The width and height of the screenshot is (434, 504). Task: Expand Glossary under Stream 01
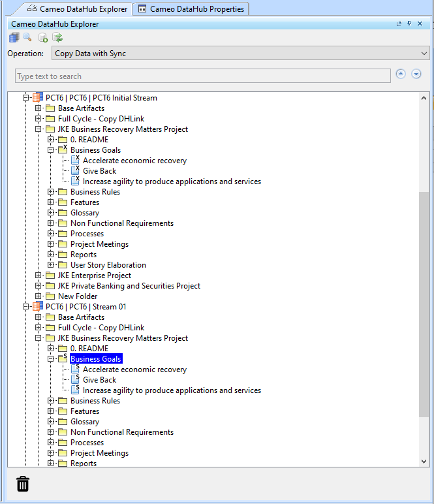51,421
